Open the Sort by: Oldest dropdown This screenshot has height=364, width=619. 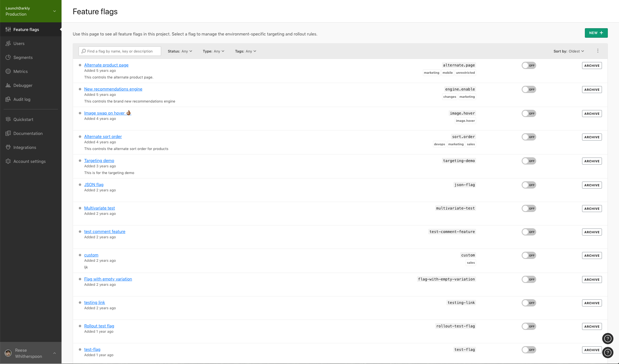(569, 51)
